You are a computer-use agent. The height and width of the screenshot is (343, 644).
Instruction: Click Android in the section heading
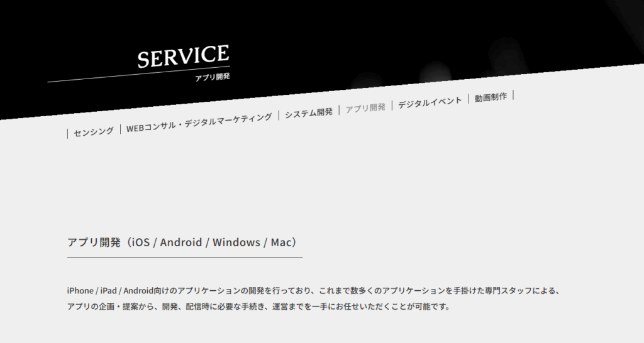tap(181, 242)
